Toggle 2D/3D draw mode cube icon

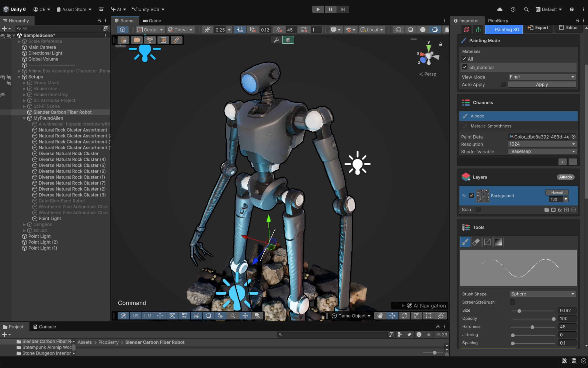122,30
